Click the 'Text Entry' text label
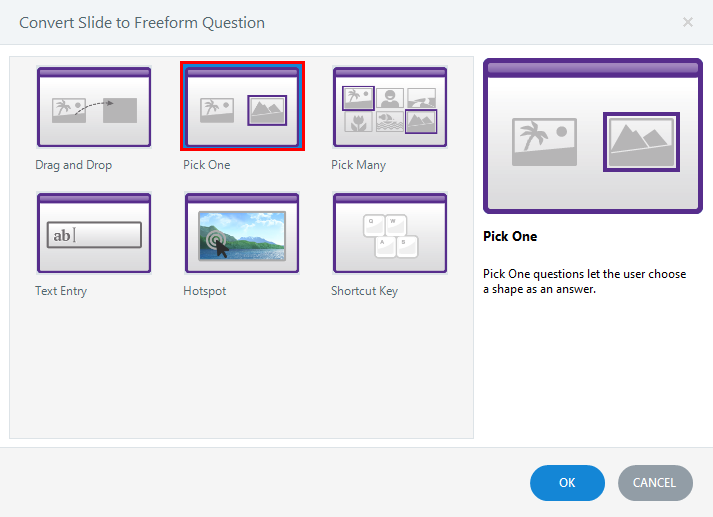 (x=61, y=291)
